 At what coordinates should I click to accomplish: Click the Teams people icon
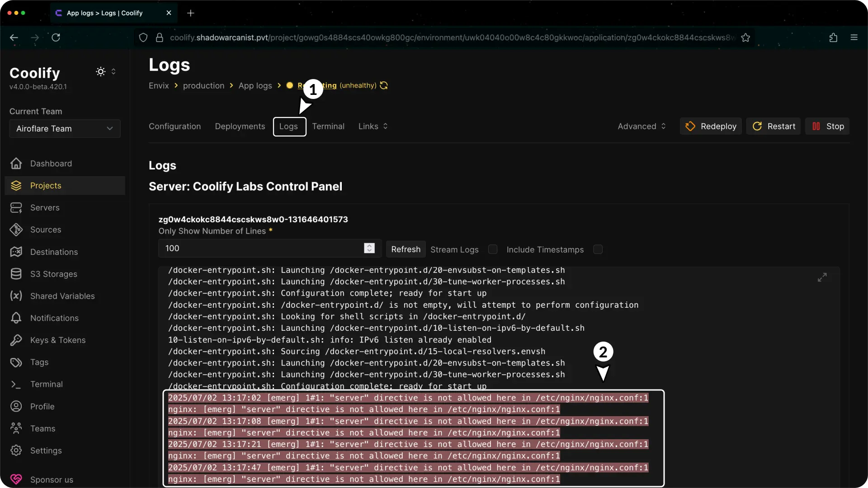(16, 428)
